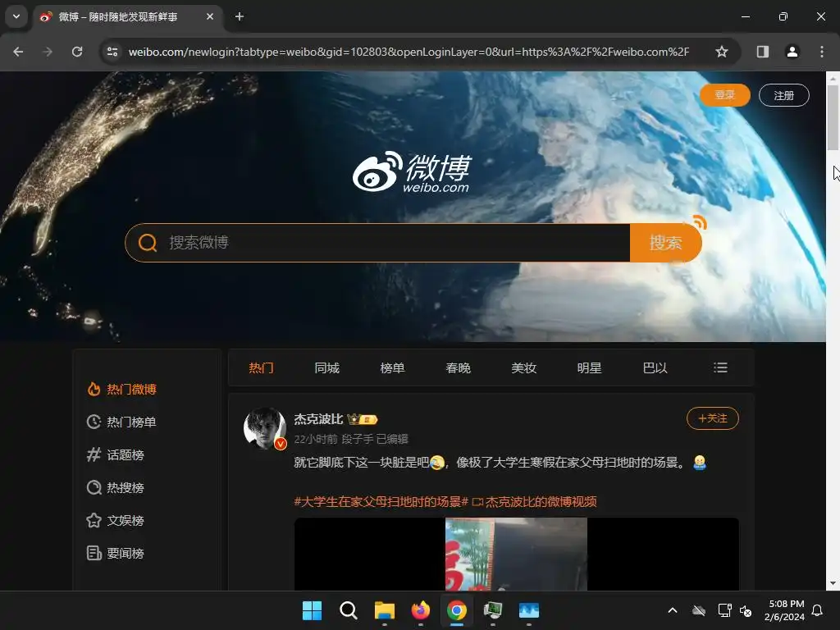This screenshot has height=630, width=840.
Task: Switch to the 榜单 tab
Action: [392, 368]
